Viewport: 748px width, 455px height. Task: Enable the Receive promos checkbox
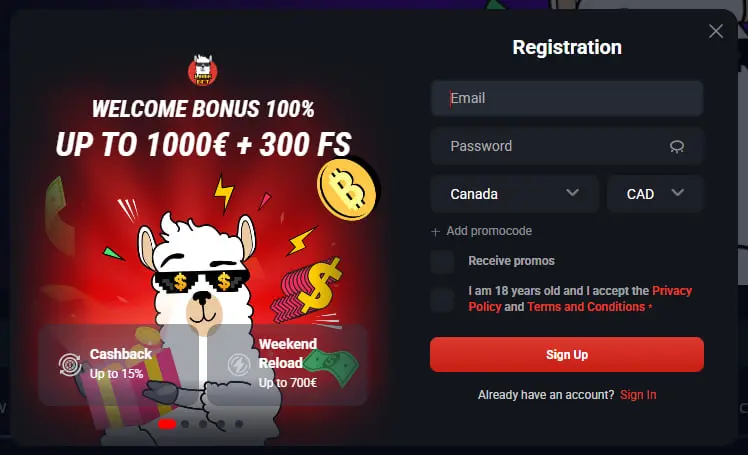pyautogui.click(x=442, y=261)
